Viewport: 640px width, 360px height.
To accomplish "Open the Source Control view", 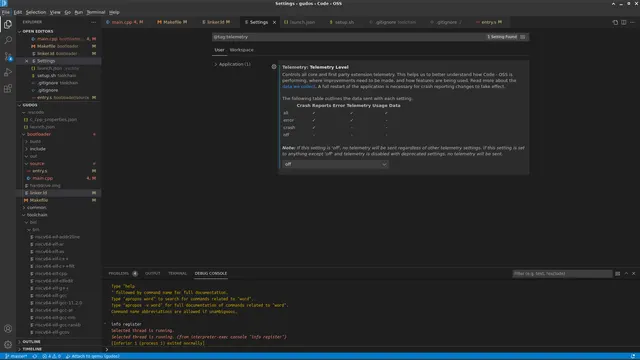I will tap(8, 56).
